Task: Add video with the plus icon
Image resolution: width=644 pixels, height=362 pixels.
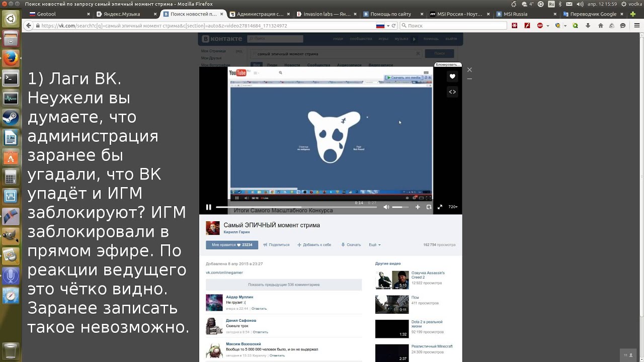Action: [x=418, y=207]
